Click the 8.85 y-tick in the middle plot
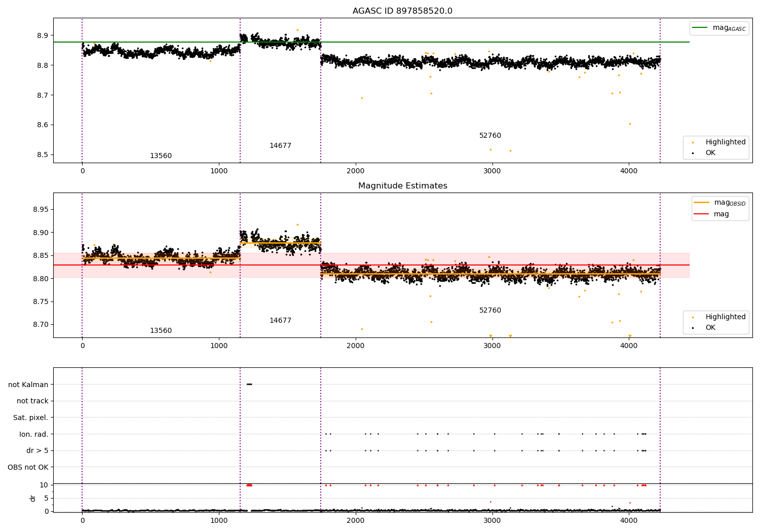The height and width of the screenshot is (532, 760). coord(41,256)
